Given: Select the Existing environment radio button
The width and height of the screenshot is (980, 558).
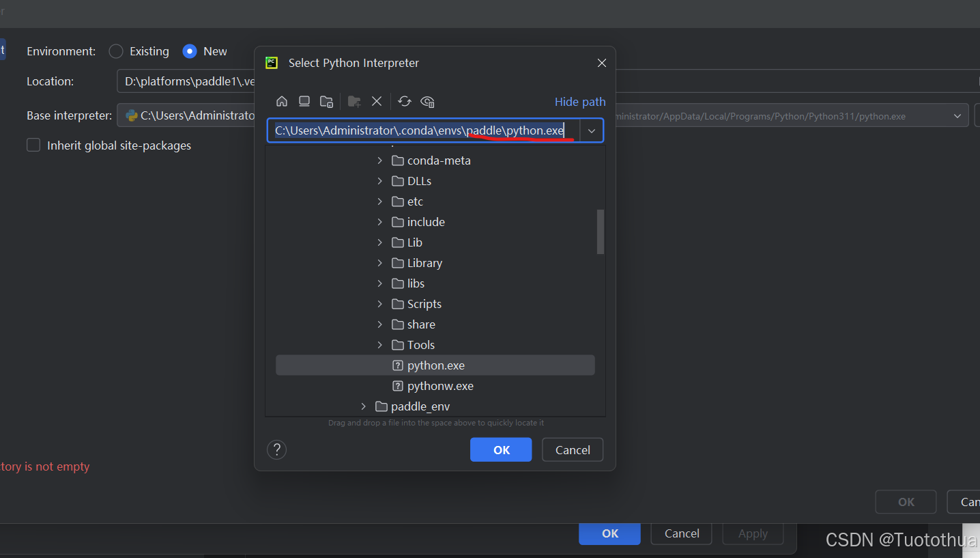Looking at the screenshot, I should 115,51.
